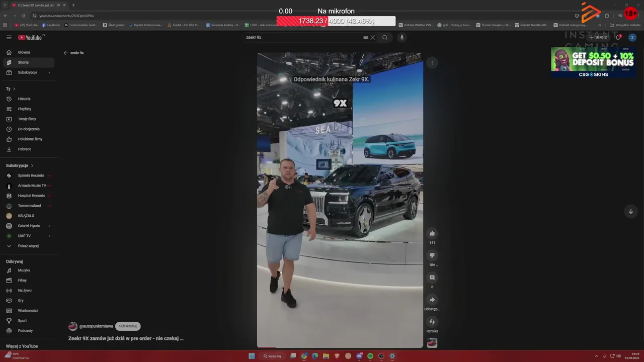644x362 pixels.
Task: Click the autopunktmlawa channel avatar
Action: pos(73,326)
